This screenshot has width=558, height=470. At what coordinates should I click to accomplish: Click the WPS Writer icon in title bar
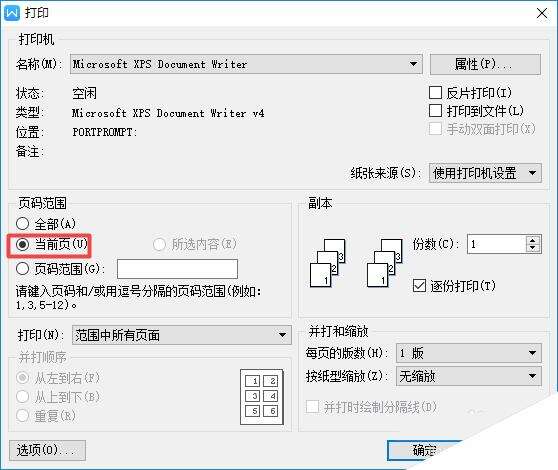click(12, 12)
